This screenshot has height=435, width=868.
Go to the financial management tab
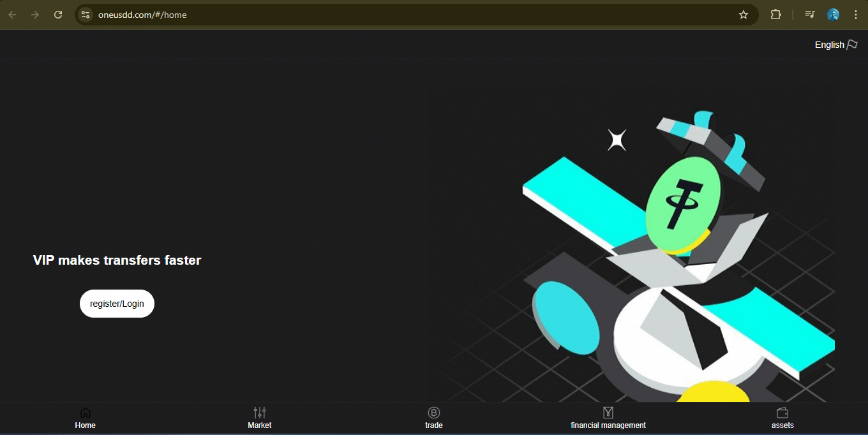pyautogui.click(x=608, y=418)
